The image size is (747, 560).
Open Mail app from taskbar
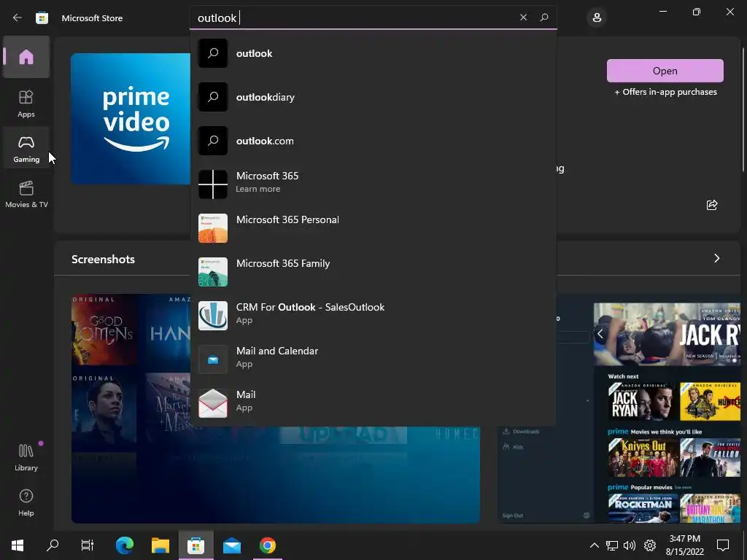tap(231, 545)
